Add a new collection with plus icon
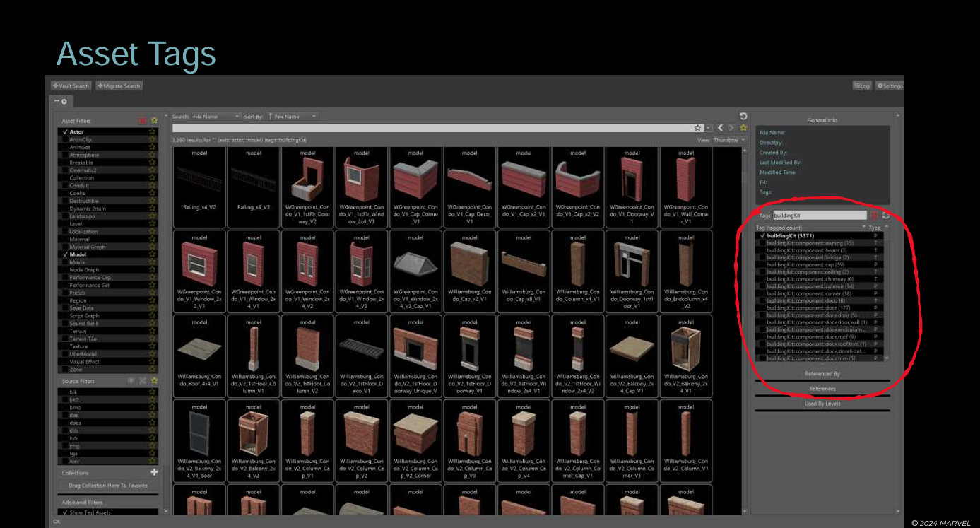980x528 pixels. 154,472
